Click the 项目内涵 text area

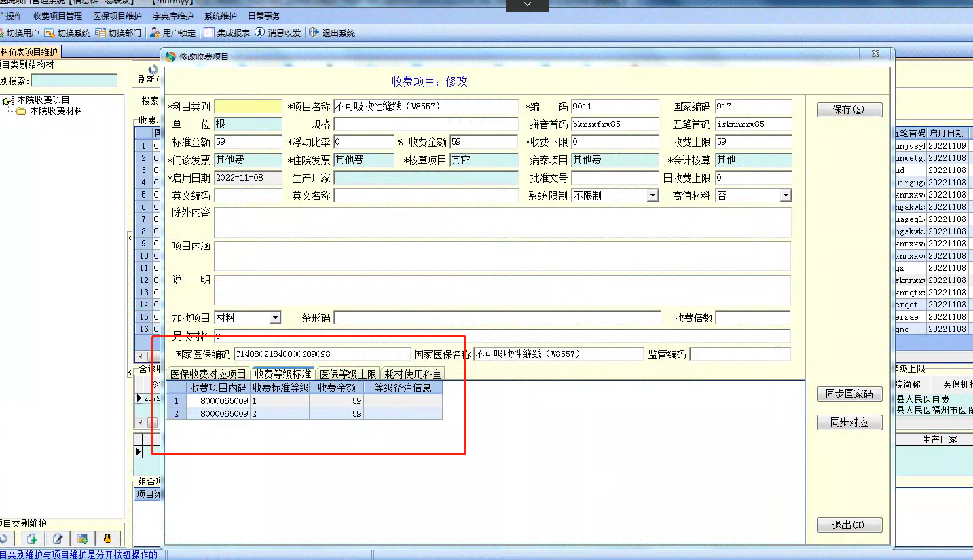(502, 256)
